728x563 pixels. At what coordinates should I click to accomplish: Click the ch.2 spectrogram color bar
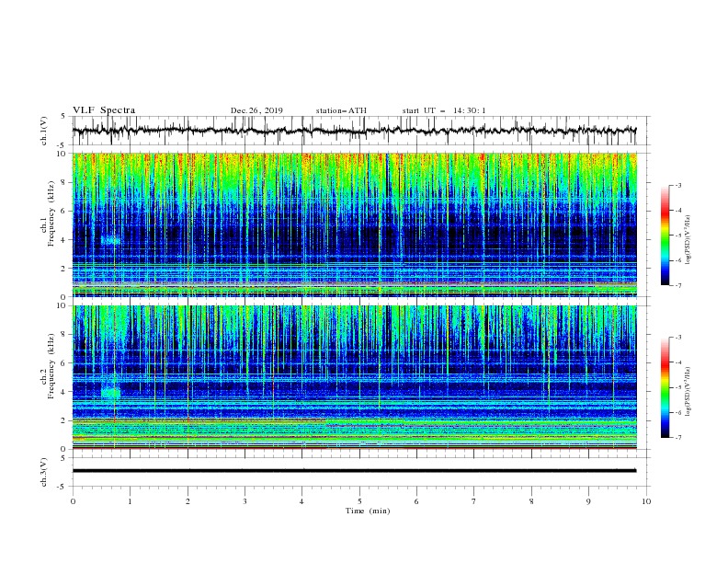[x=665, y=387]
